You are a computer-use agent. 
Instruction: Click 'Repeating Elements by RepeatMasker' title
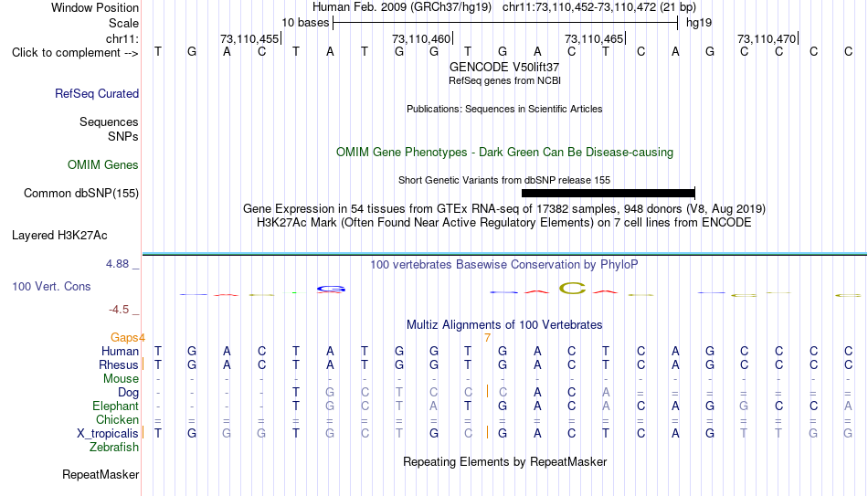pyautogui.click(x=504, y=461)
